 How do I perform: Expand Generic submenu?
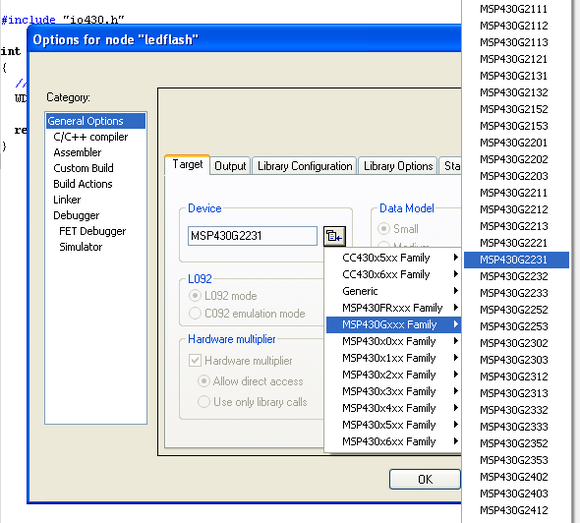pos(393,291)
